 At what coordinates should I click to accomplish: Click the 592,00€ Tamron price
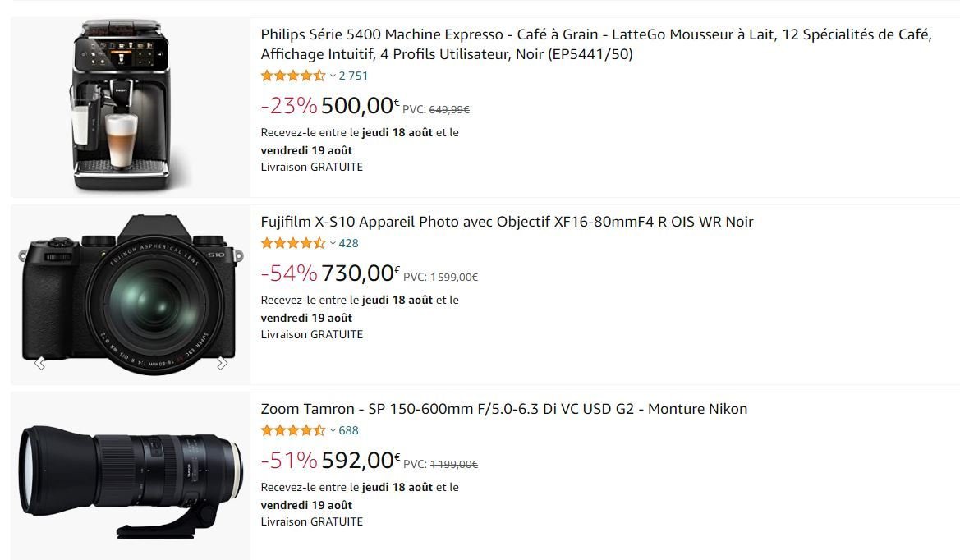coord(361,461)
